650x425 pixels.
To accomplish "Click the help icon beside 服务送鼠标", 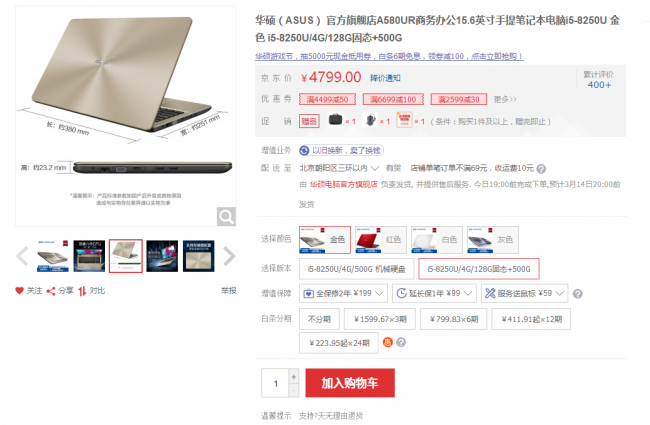I will point(577,294).
